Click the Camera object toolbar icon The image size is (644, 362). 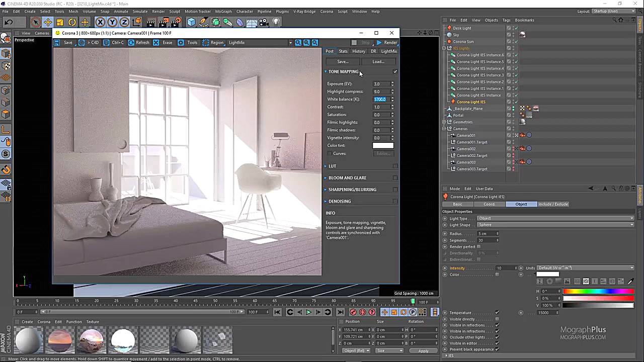point(264,22)
